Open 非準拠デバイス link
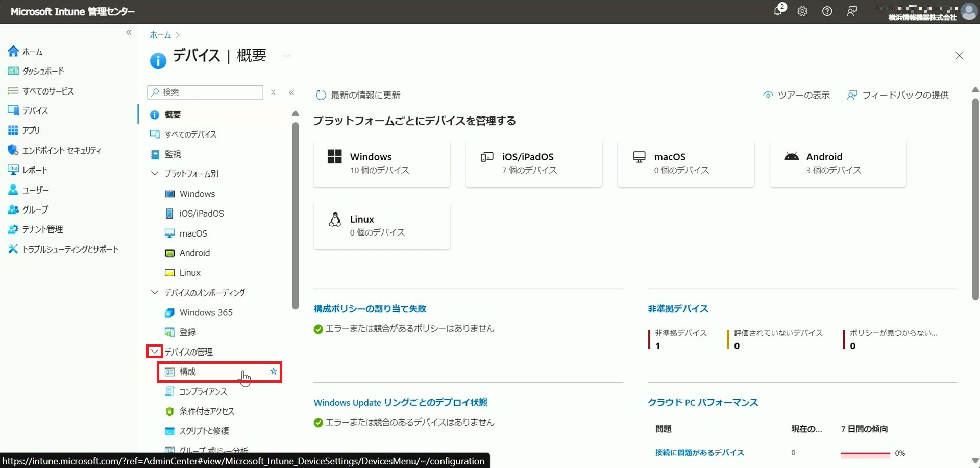980x468 pixels. (x=678, y=309)
